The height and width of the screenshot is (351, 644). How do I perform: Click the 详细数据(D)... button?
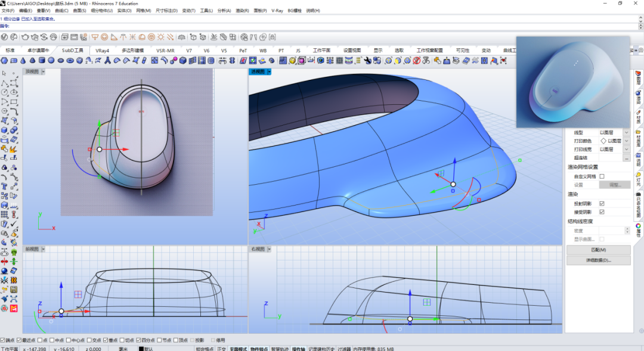click(599, 260)
